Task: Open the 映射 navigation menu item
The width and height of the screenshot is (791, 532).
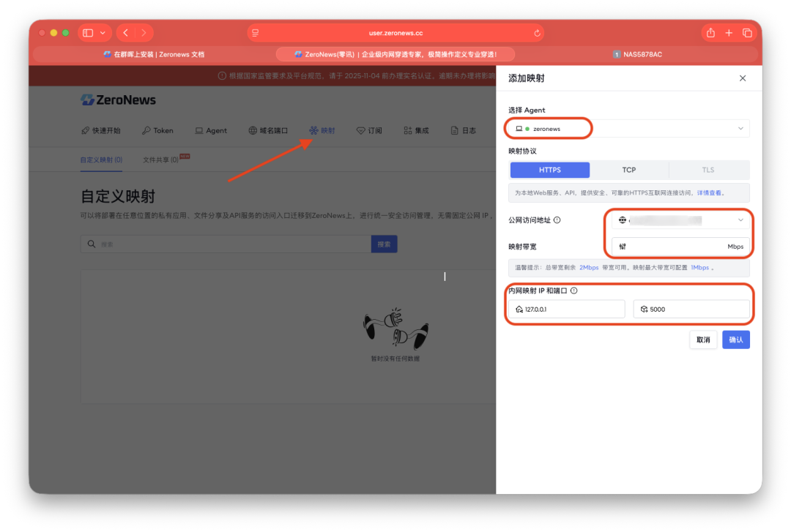Action: 322,130
